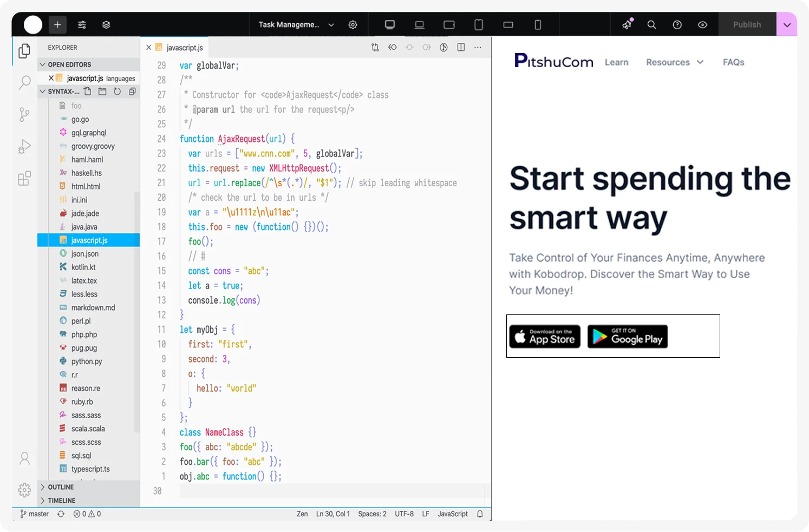The width and height of the screenshot is (809, 532).
Task: Click errors and warnings count in status bar
Action: coord(87,514)
